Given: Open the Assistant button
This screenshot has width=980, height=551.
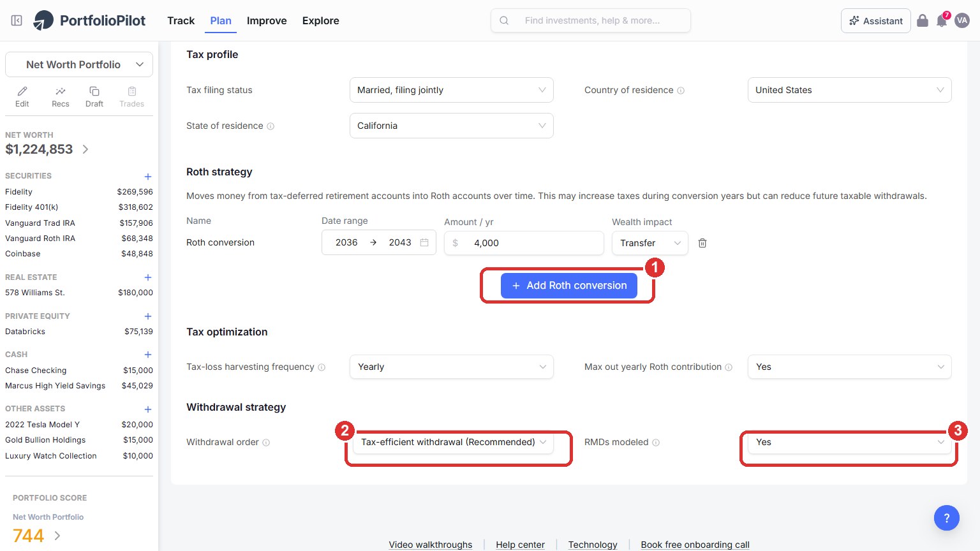Looking at the screenshot, I should [x=876, y=20].
